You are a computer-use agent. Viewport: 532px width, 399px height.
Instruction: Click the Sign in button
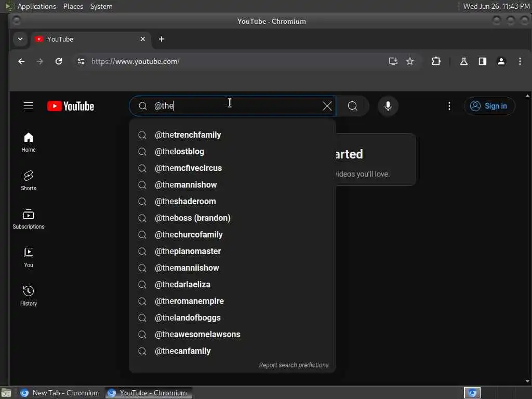pos(489,106)
